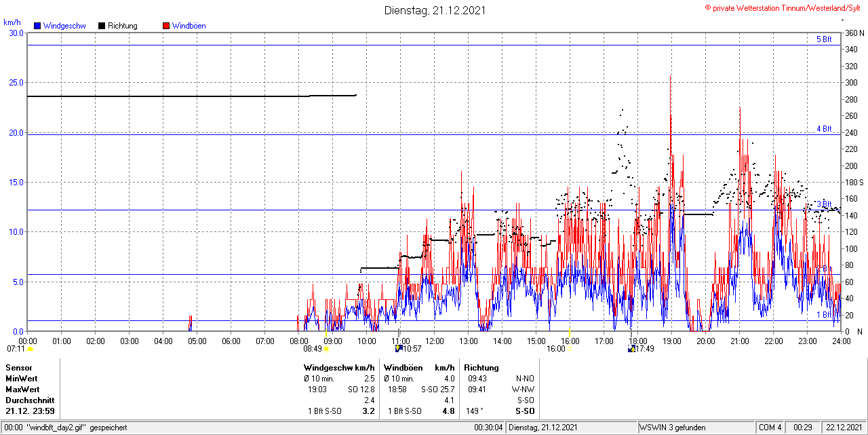Viewport: 868px width, 435px height.
Task: Click the 21.12. 23:59 timestamp row label
Action: 31,411
